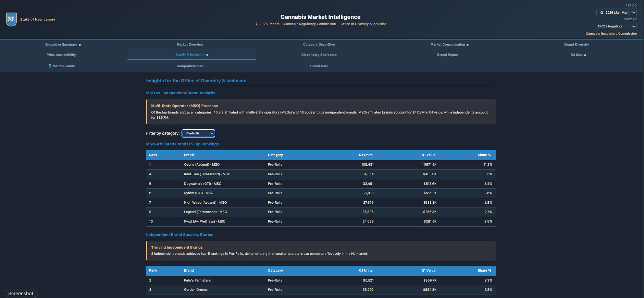The height and width of the screenshot is (298, 644).
Task: Click the Q1 2026 Report subtitle line
Action: (320, 24)
